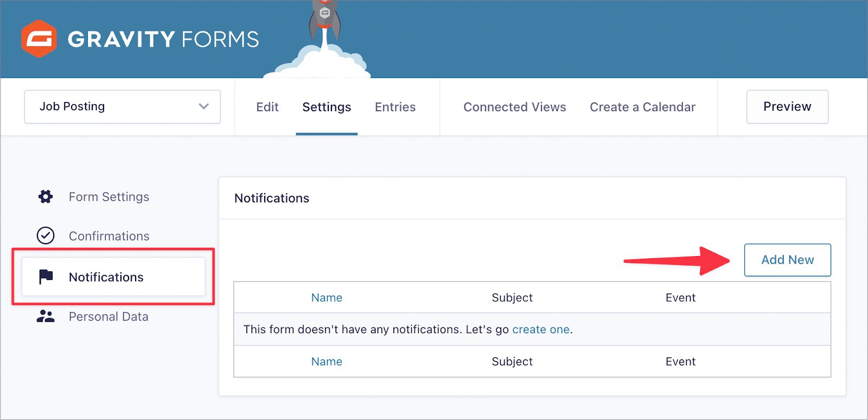The image size is (868, 420).
Task: Select the Form Settings gear icon
Action: tap(45, 196)
